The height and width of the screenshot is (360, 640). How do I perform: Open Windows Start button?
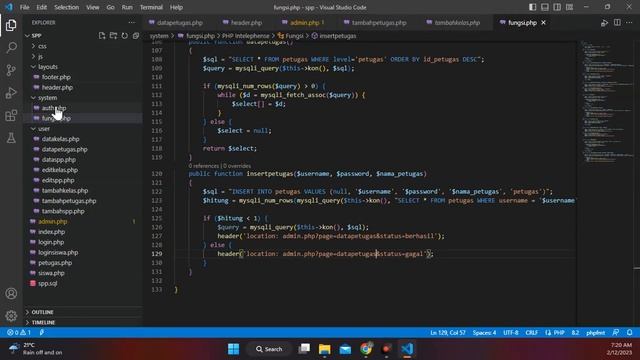coord(233,349)
